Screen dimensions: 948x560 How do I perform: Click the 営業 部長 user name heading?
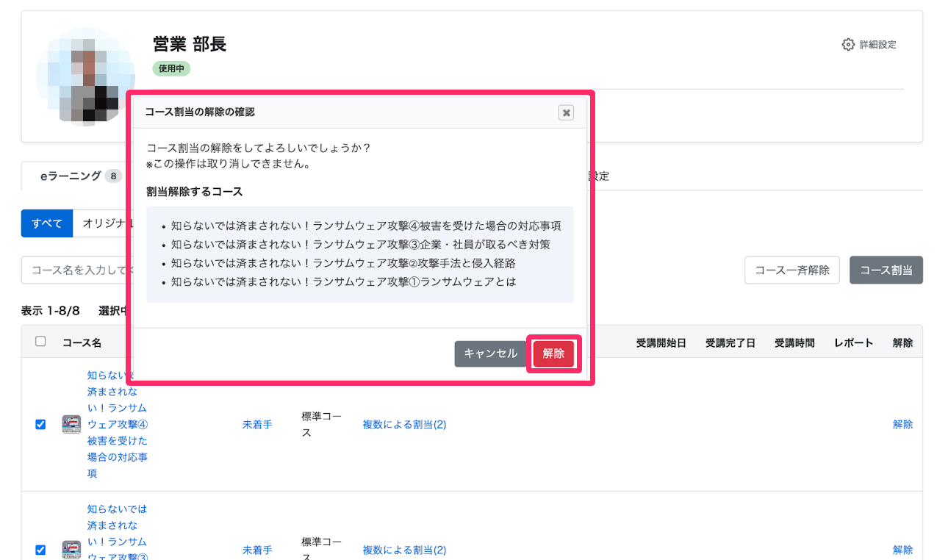[190, 44]
